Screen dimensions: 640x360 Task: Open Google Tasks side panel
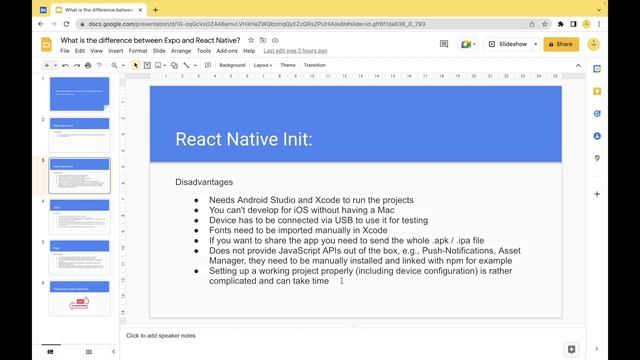pos(597,113)
